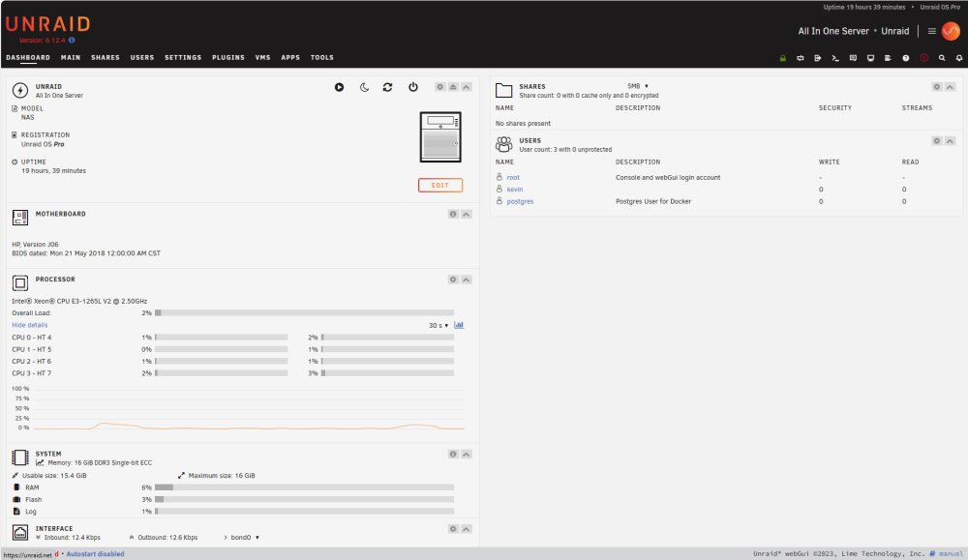This screenshot has width=968, height=560.
Task: Click the eject-style icon on Unraid tile
Action: (x=453, y=87)
